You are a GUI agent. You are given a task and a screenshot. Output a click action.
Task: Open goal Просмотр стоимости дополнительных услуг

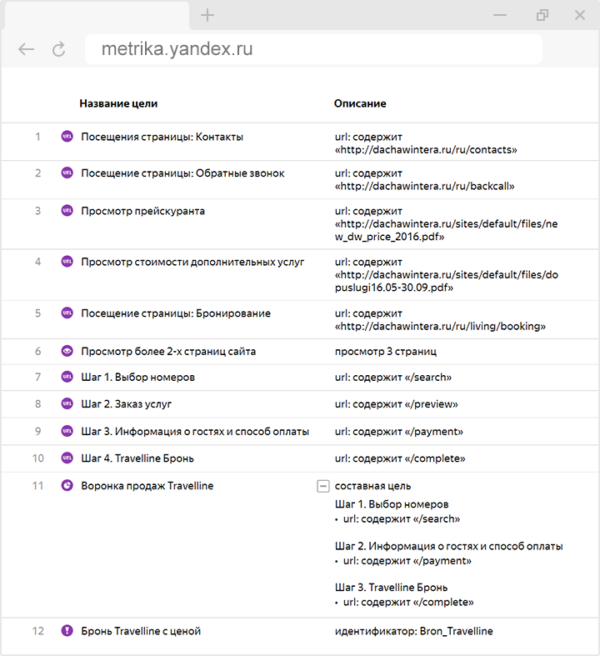(192, 262)
